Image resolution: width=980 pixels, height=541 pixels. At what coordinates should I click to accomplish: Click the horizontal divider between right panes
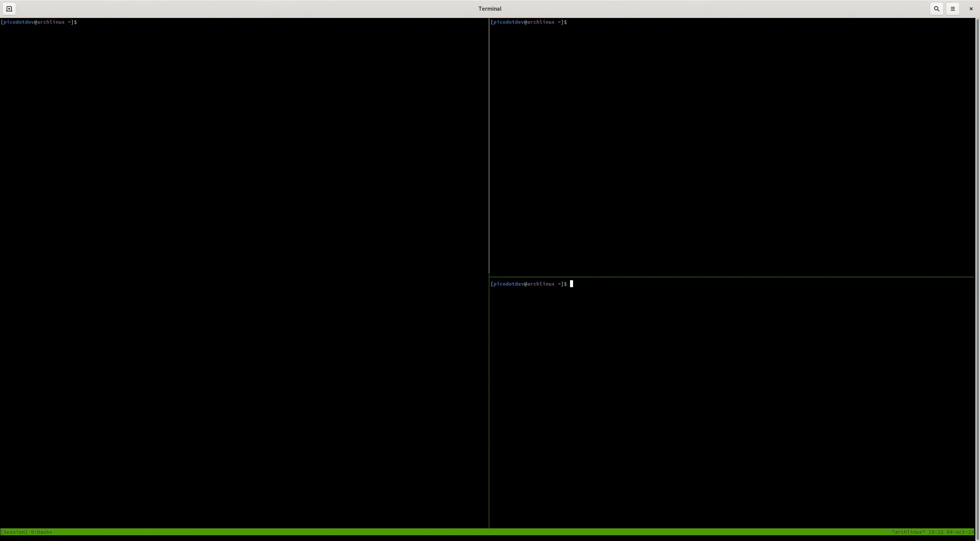(727, 273)
